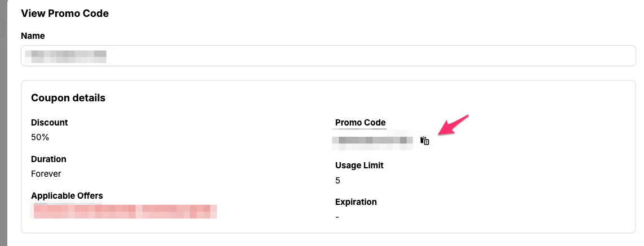The image size is (644, 246).
Task: Click the Usage Limit label
Action: click(x=359, y=166)
